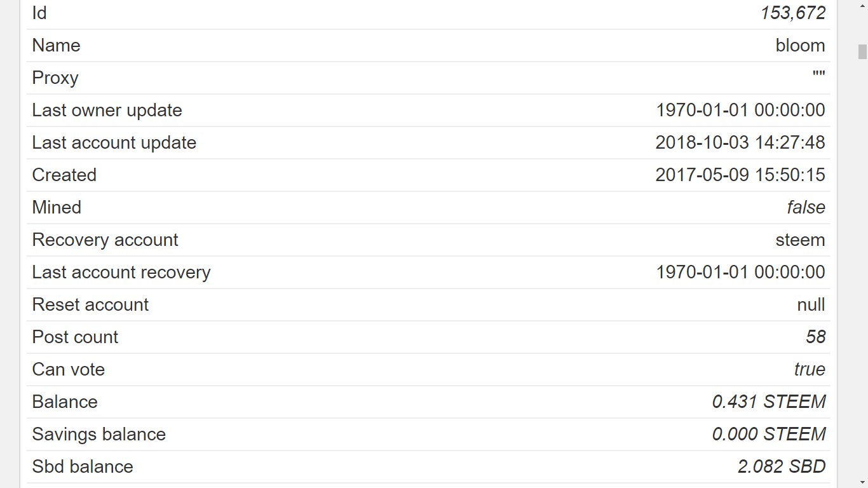Click the Reset account null value
The height and width of the screenshot is (488, 868).
coord(811,304)
